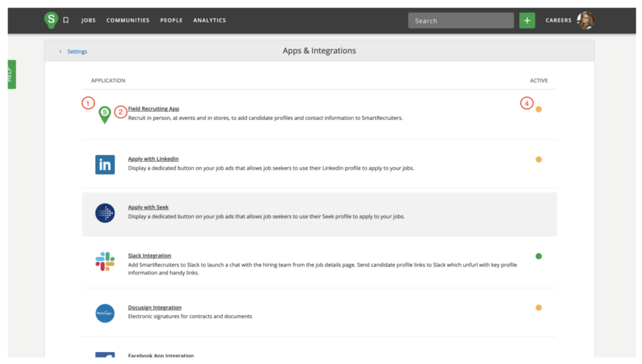Open the Slack Integration link
Viewport: 642px width, 364px height.
coord(149,256)
